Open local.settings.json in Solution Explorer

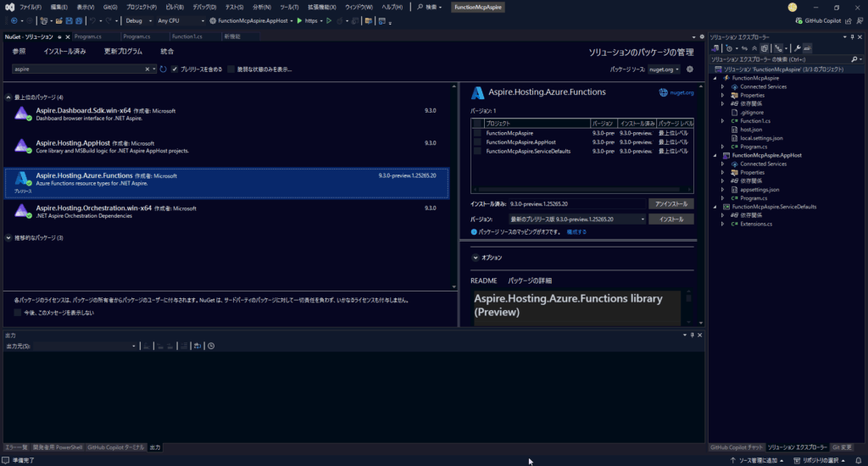tap(761, 138)
